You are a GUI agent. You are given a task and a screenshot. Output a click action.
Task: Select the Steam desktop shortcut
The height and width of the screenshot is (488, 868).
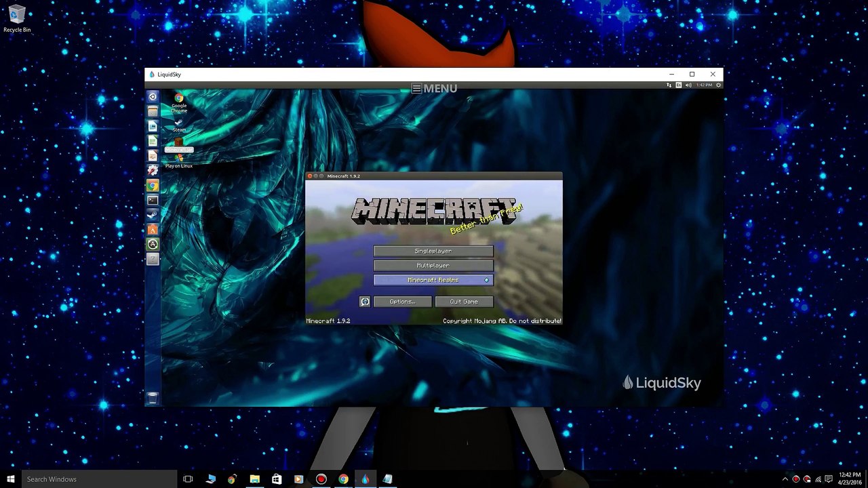point(179,125)
